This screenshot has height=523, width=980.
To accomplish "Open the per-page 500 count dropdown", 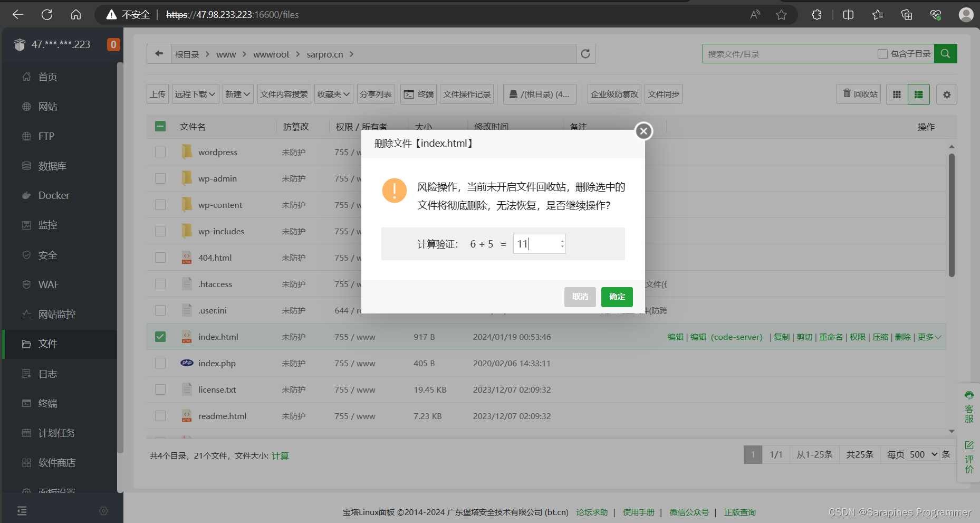I will coord(923,454).
